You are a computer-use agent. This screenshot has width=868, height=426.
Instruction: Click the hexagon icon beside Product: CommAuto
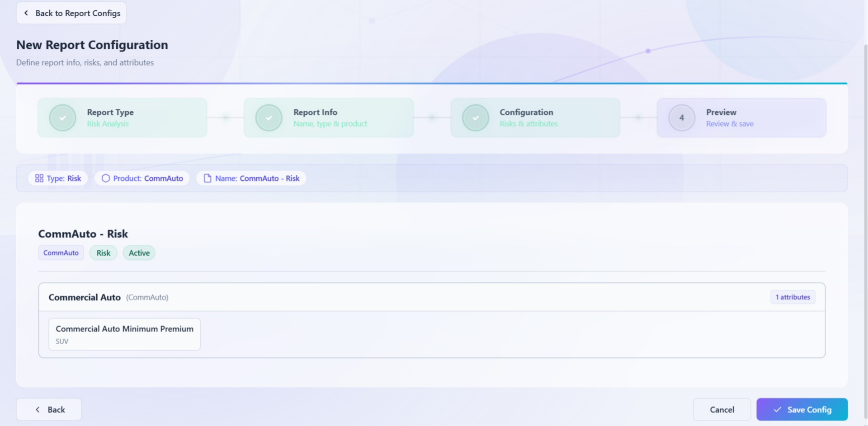click(106, 178)
